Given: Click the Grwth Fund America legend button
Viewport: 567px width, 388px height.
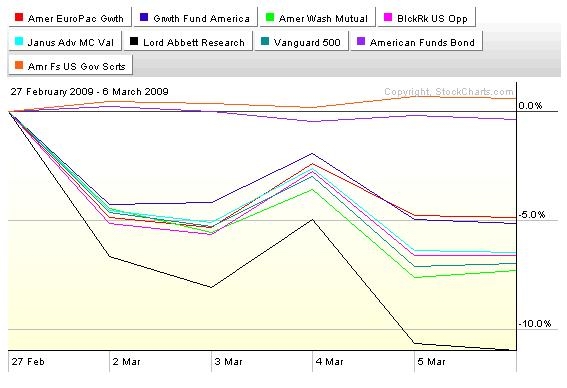Looking at the screenshot, I should click(x=196, y=17).
